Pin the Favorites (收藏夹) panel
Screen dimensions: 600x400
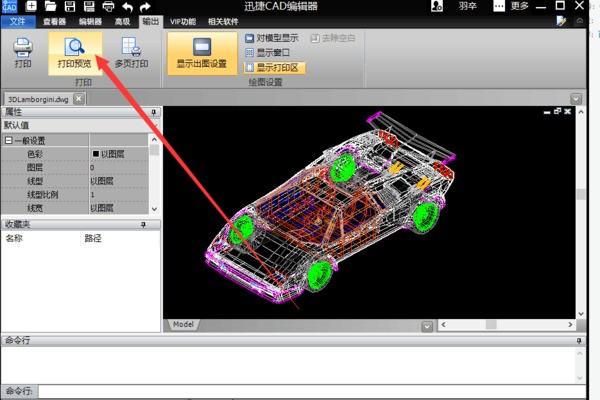point(143,226)
